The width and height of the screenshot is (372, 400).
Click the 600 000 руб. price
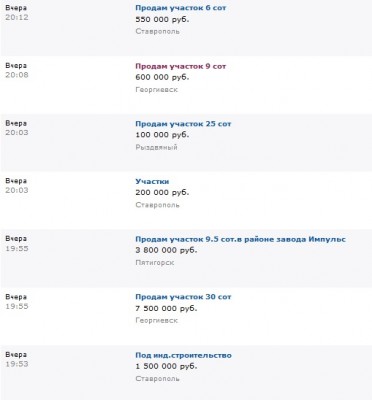162,77
